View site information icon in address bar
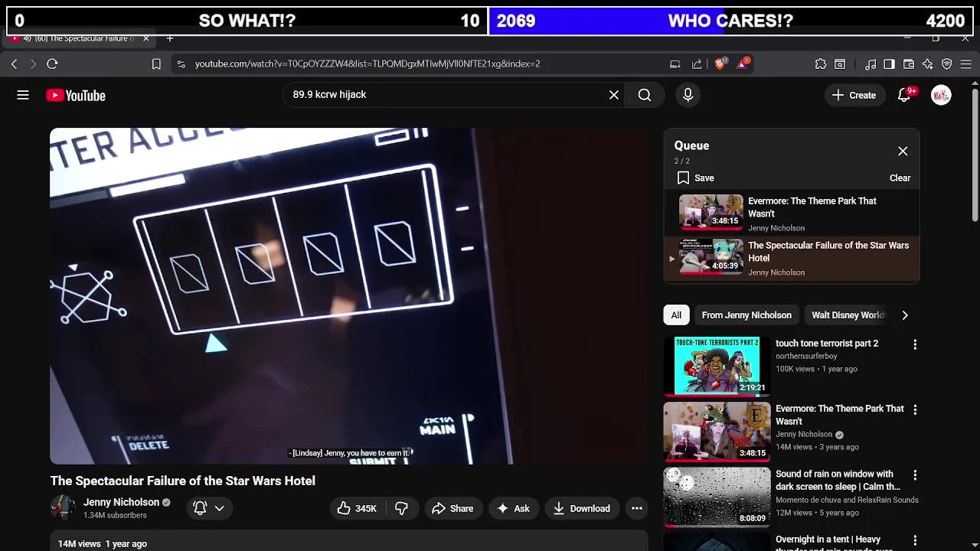Viewport: 980px width, 551px height. click(x=181, y=64)
